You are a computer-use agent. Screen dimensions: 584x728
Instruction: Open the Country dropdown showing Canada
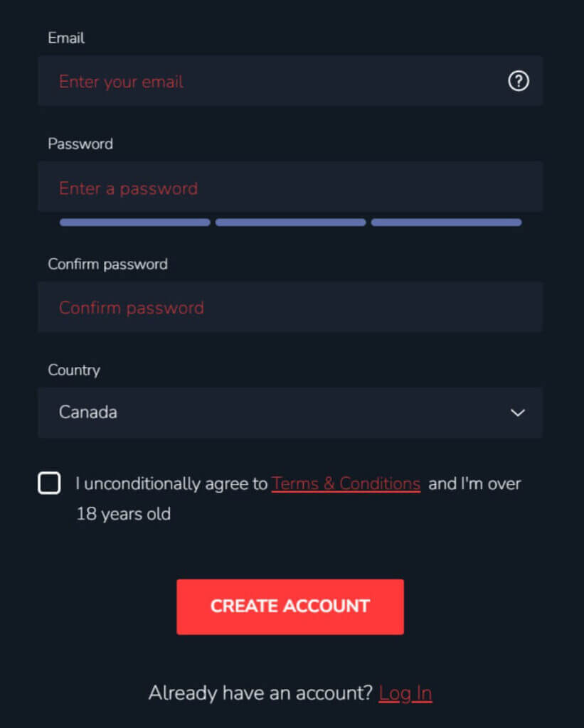290,412
